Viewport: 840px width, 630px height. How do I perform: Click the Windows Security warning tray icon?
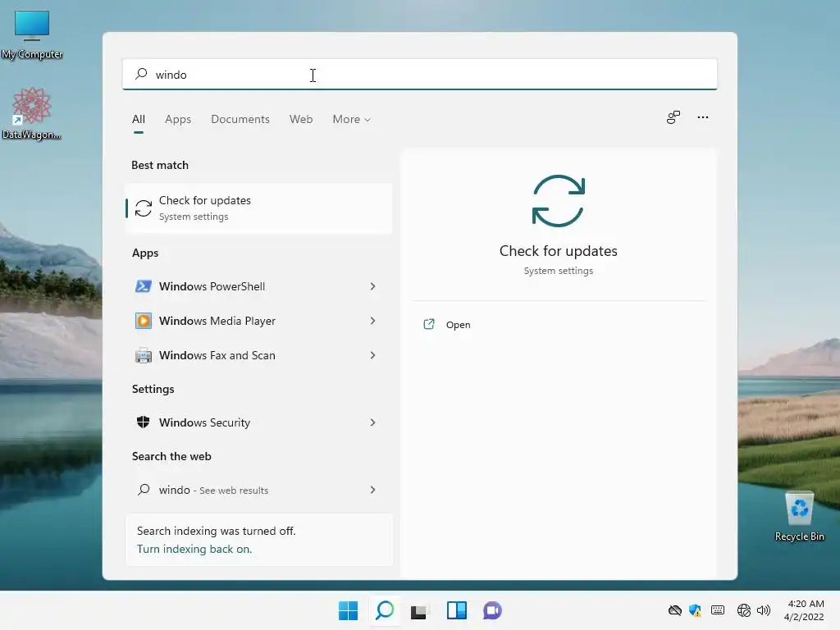coord(696,610)
